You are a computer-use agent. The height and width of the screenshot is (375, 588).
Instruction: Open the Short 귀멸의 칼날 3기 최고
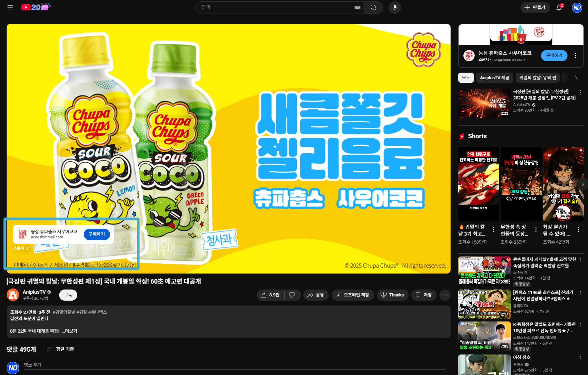tap(478, 184)
